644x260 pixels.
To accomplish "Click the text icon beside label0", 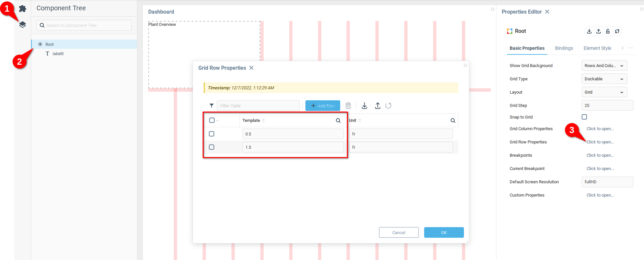I will point(47,53).
